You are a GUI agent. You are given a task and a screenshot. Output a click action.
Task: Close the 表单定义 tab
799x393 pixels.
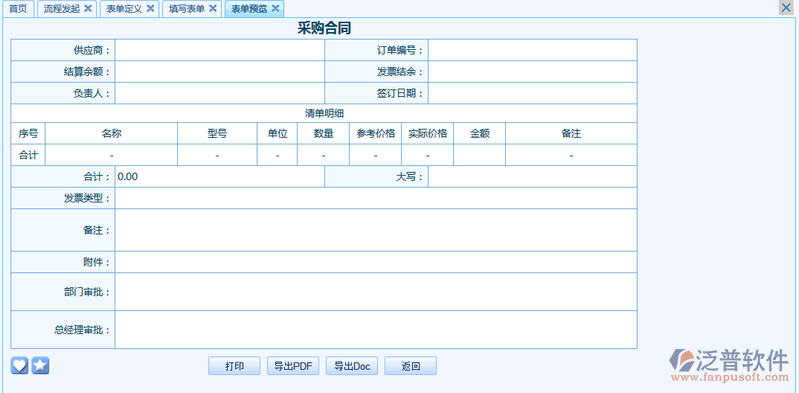coord(150,9)
